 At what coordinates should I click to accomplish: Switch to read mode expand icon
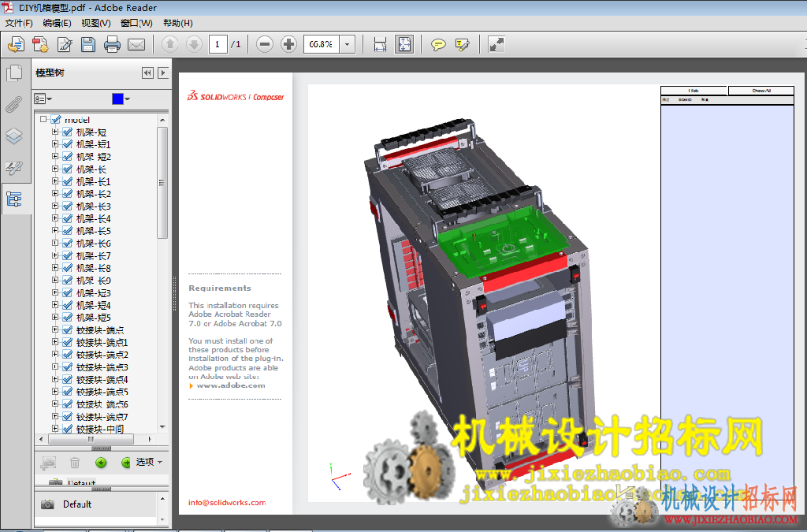[x=496, y=44]
